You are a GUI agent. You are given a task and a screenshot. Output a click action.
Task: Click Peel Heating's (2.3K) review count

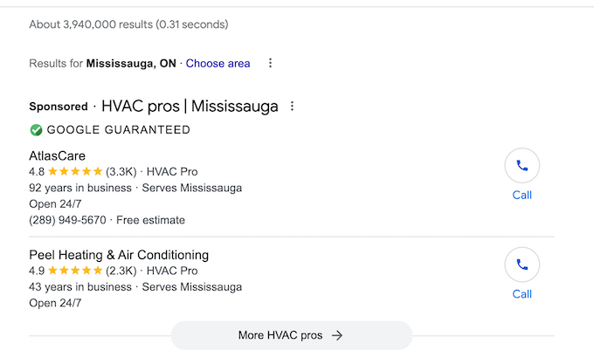[x=121, y=271]
